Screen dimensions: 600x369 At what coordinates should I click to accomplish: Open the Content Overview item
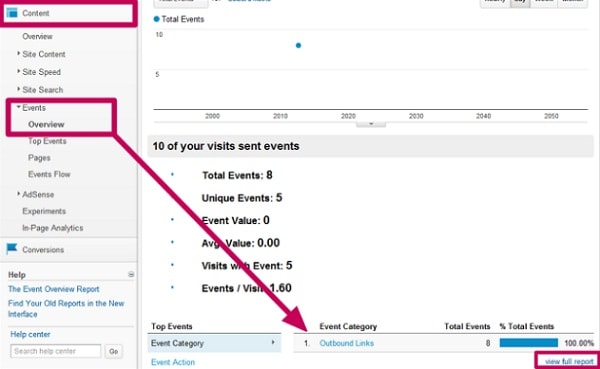[38, 36]
